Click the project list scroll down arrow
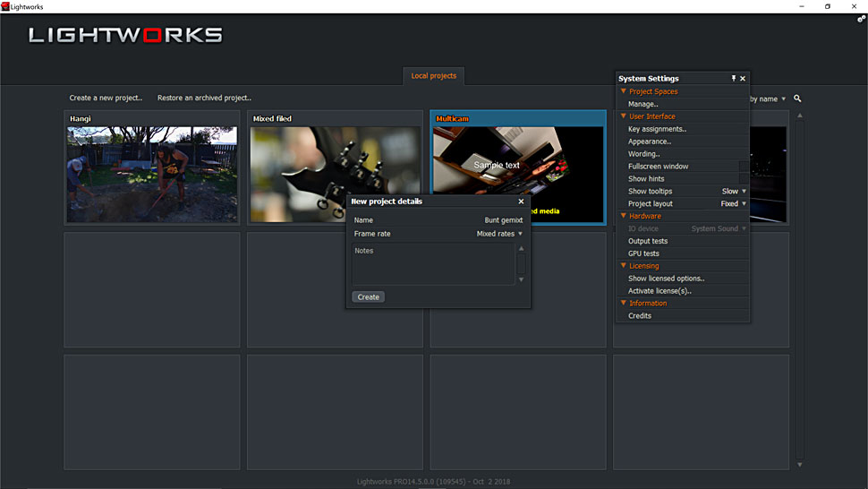This screenshot has width=868, height=489. tap(799, 465)
